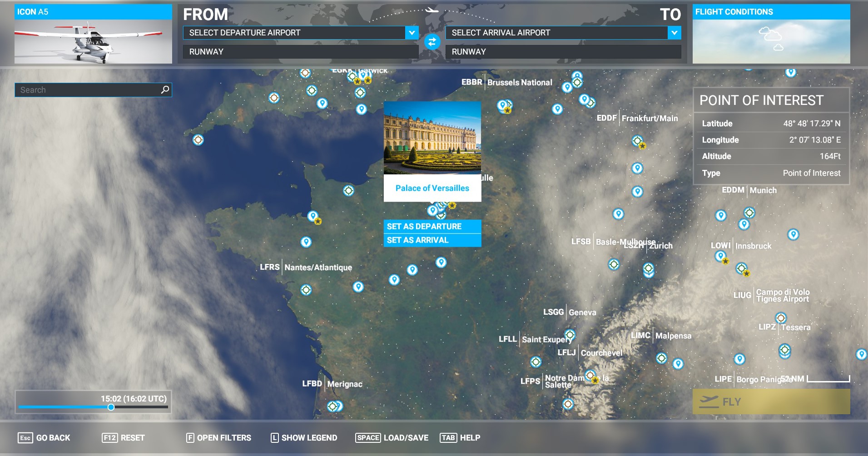Image resolution: width=868 pixels, height=456 pixels.
Task: Choose Set as Departure for Versailles
Action: [432, 226]
